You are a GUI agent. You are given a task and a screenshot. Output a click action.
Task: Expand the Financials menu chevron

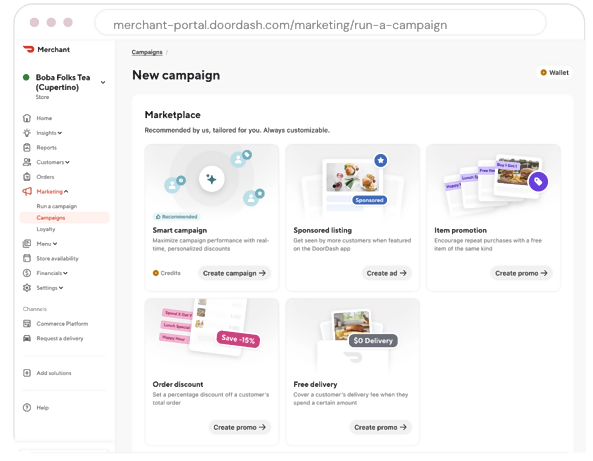pyautogui.click(x=65, y=273)
